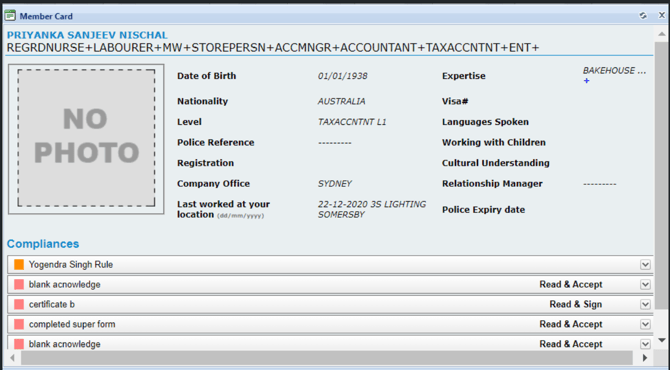Expand the first blank acnowledge dropdown arrow
Screen dimensions: 670x370
645,285
